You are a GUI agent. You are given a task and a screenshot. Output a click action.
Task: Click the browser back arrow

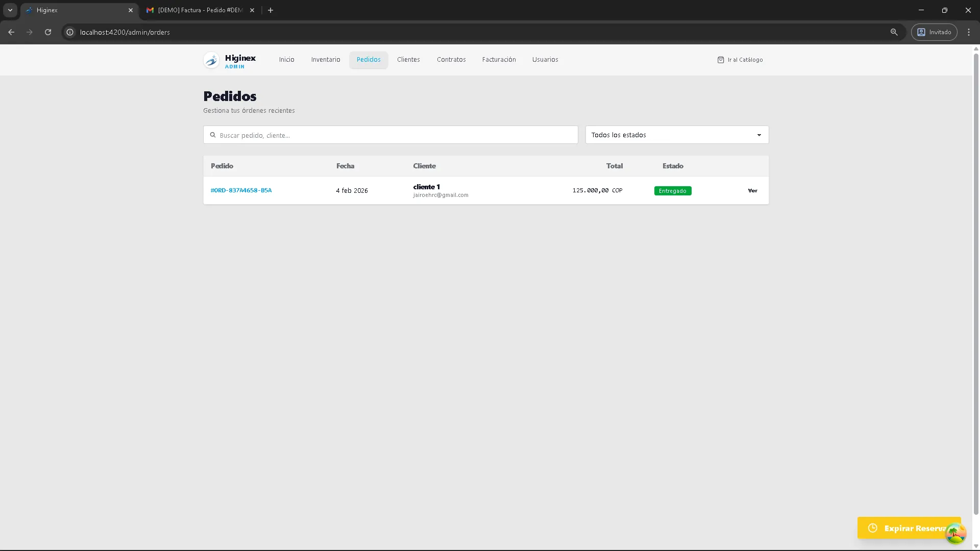click(x=11, y=32)
